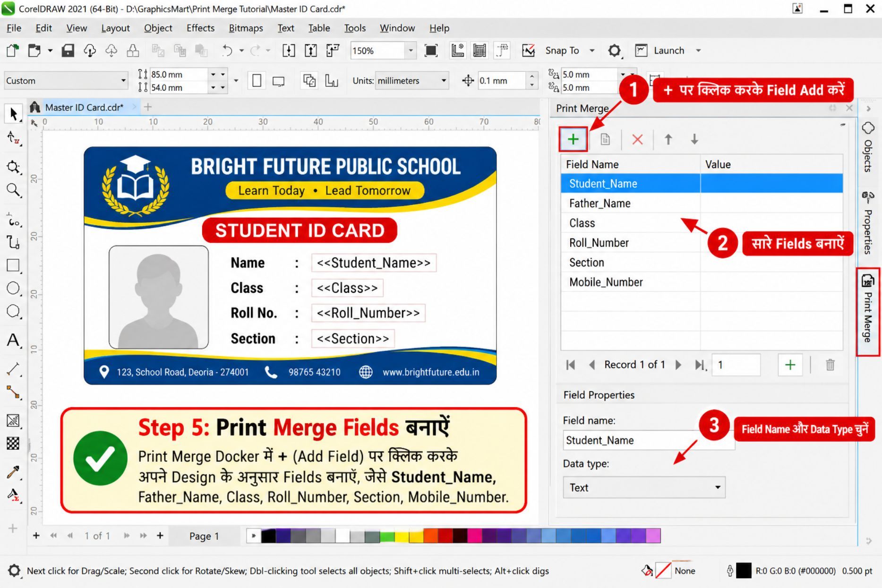
Task: Select the Parallel Dimension tool
Action: [x=13, y=369]
